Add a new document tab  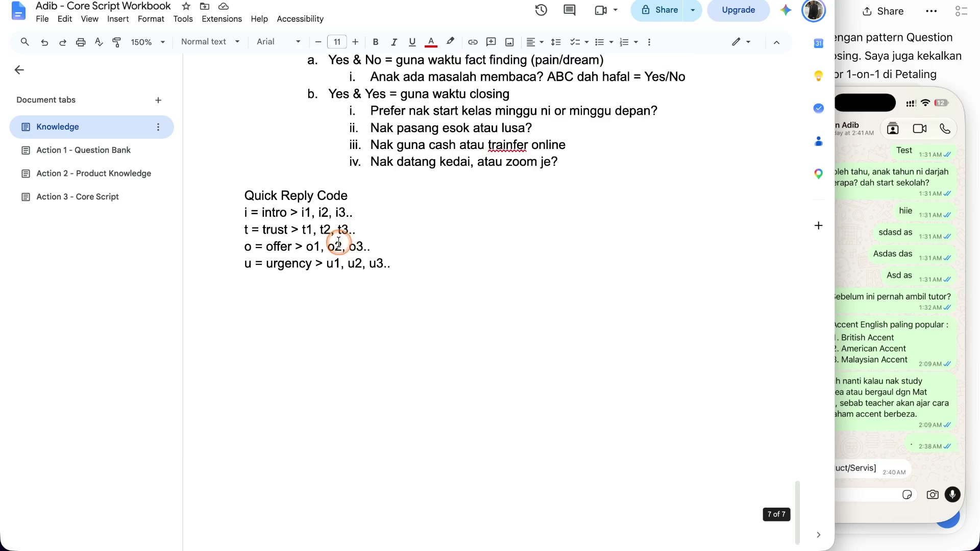click(x=158, y=101)
